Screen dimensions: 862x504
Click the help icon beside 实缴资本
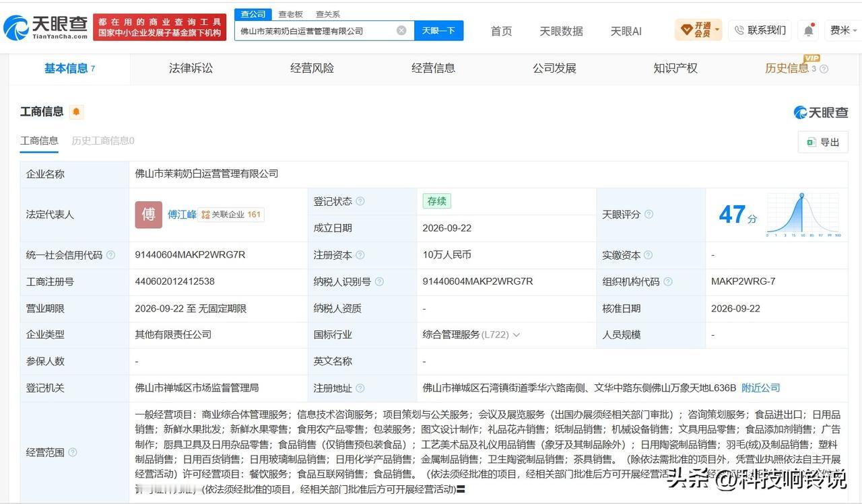[x=648, y=255]
